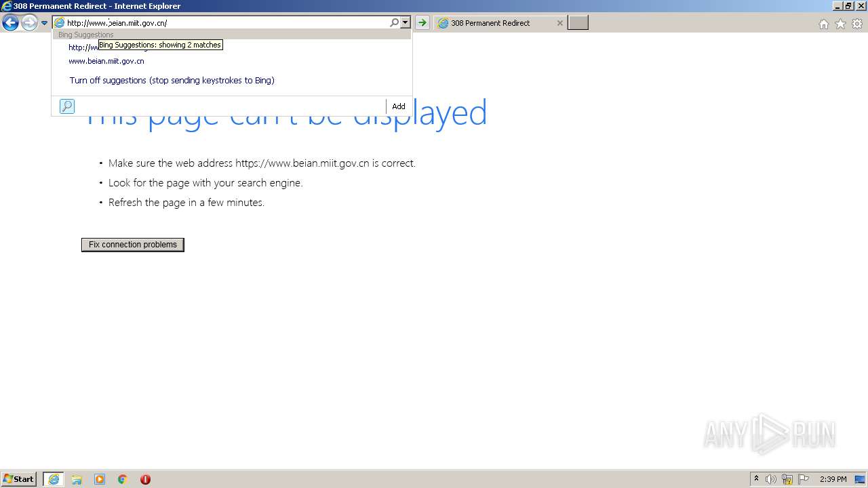868x488 pixels.
Task: Open recent pages dropdown beside Forward button
Action: coord(45,23)
